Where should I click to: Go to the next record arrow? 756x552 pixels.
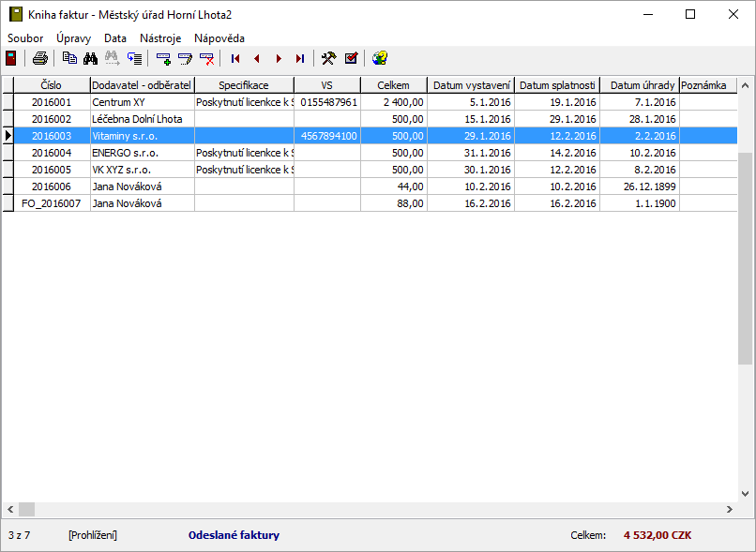279,58
